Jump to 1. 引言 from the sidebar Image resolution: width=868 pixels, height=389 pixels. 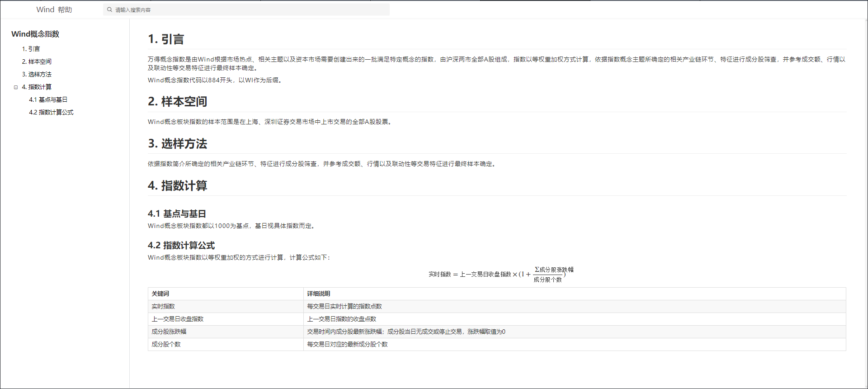point(31,49)
